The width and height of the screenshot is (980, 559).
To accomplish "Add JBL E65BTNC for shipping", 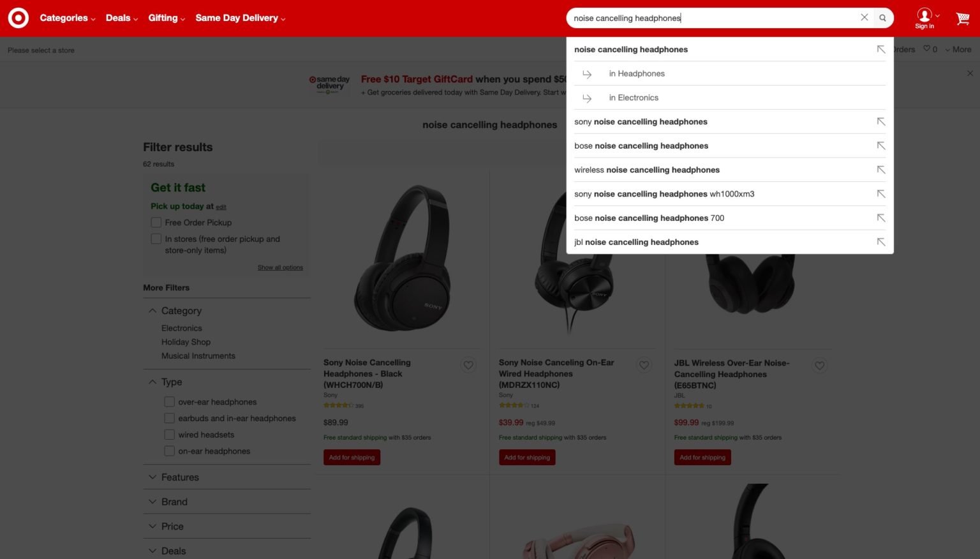I will click(x=702, y=458).
